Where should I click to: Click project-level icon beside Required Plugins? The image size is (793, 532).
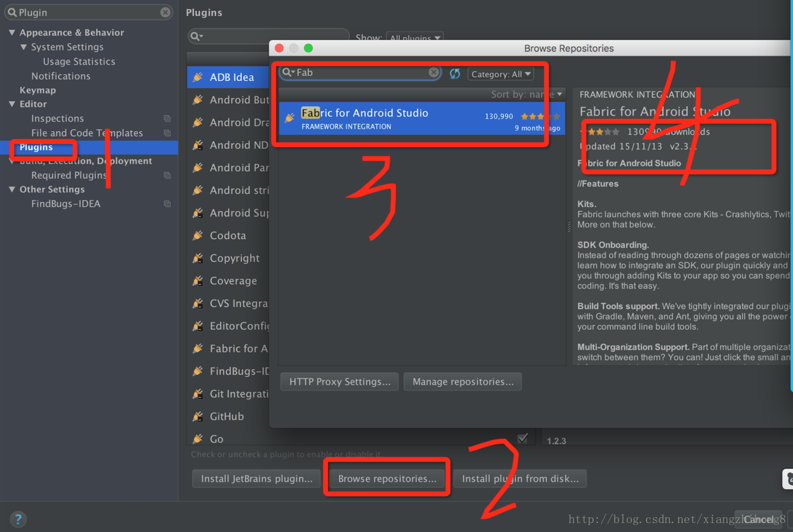(x=167, y=175)
